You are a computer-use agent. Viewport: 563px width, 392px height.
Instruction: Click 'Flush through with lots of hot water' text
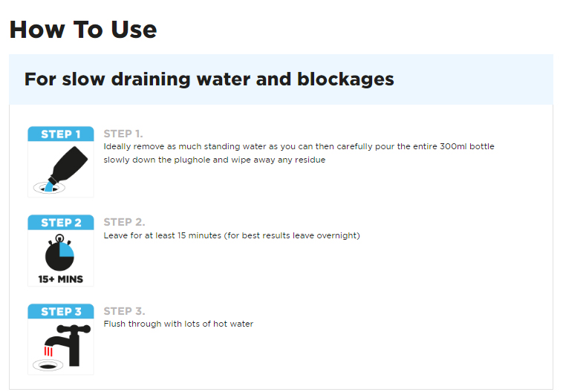178,324
